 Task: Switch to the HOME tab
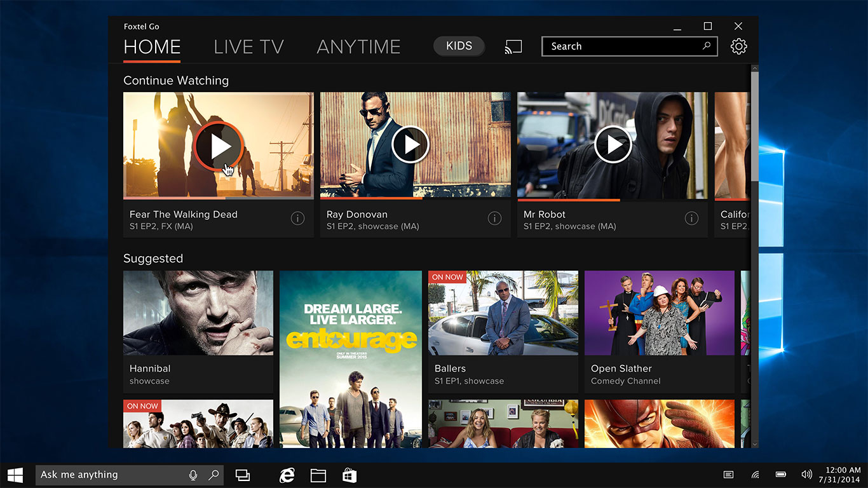pyautogui.click(x=152, y=47)
